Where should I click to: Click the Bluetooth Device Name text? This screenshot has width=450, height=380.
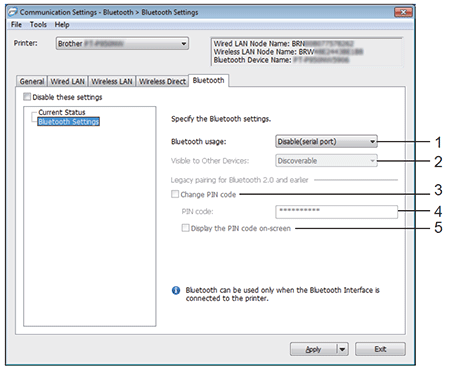pos(281,60)
